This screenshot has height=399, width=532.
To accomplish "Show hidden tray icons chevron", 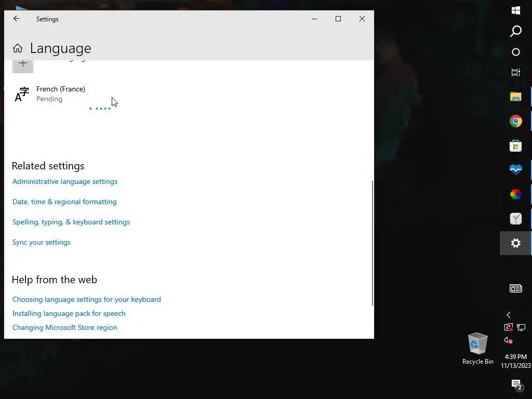I will [x=508, y=315].
